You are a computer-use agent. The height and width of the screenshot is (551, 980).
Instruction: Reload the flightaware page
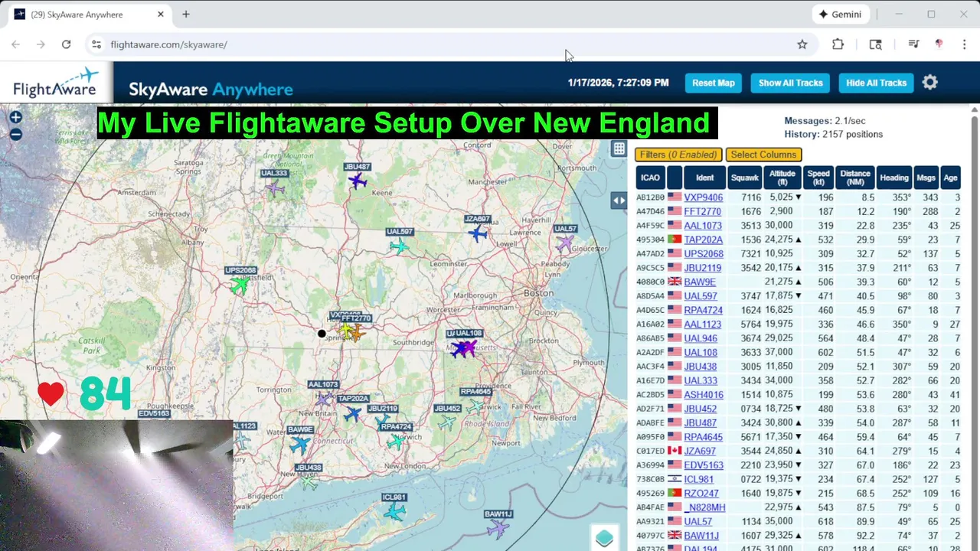(66, 44)
